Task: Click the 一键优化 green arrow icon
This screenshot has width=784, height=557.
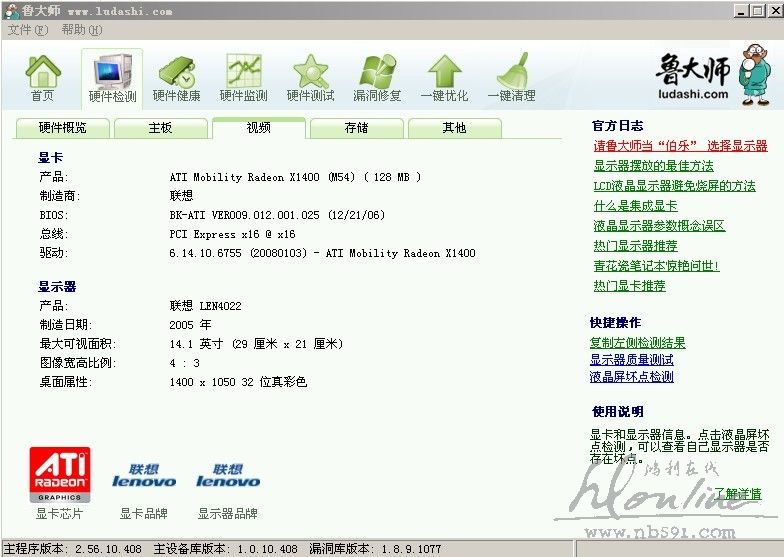Action: pos(444,73)
